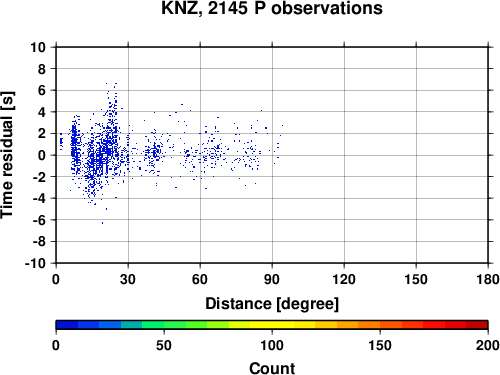The height and width of the screenshot is (375, 500).
Task: Click the dark blue colorbar segment at 0
Action: (67, 325)
